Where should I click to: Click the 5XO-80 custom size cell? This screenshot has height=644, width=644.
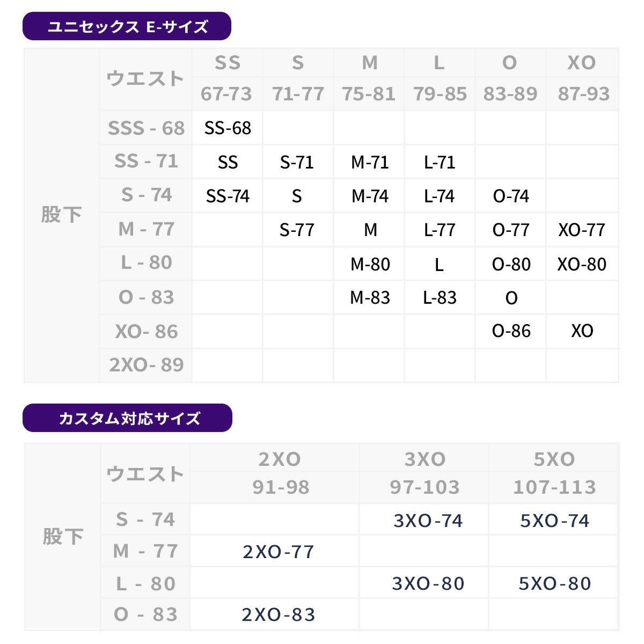coord(555,583)
